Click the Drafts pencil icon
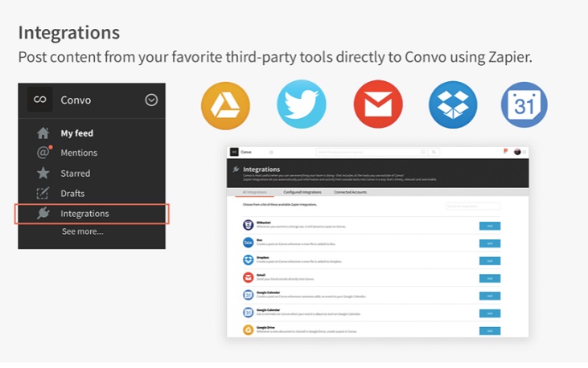 43,193
